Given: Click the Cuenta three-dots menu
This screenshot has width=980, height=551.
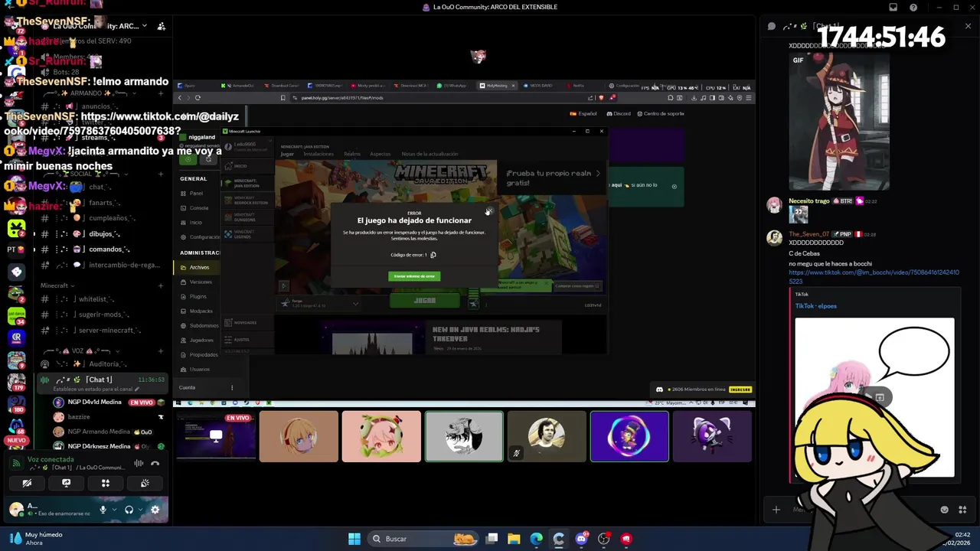Looking at the screenshot, I should 232,387.
